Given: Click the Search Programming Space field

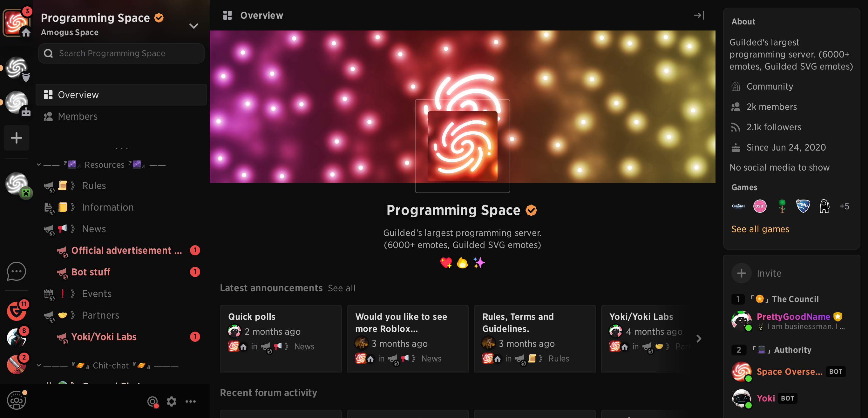Looking at the screenshot, I should click(x=121, y=53).
